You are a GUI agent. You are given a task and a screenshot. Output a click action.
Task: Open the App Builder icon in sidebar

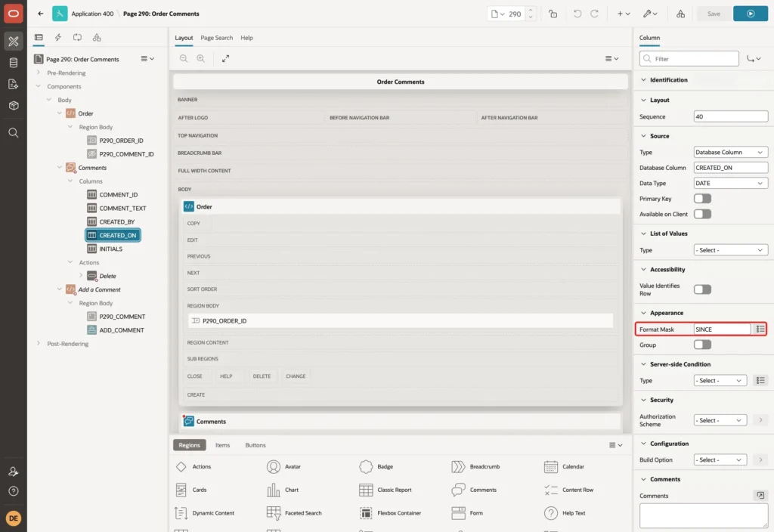pyautogui.click(x=14, y=42)
